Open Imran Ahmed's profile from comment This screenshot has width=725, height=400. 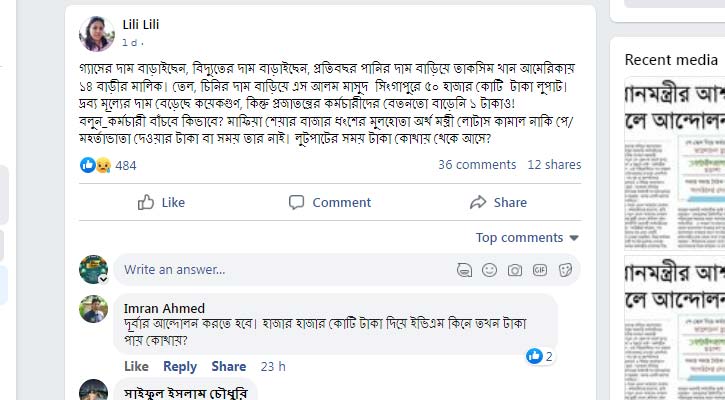164,307
